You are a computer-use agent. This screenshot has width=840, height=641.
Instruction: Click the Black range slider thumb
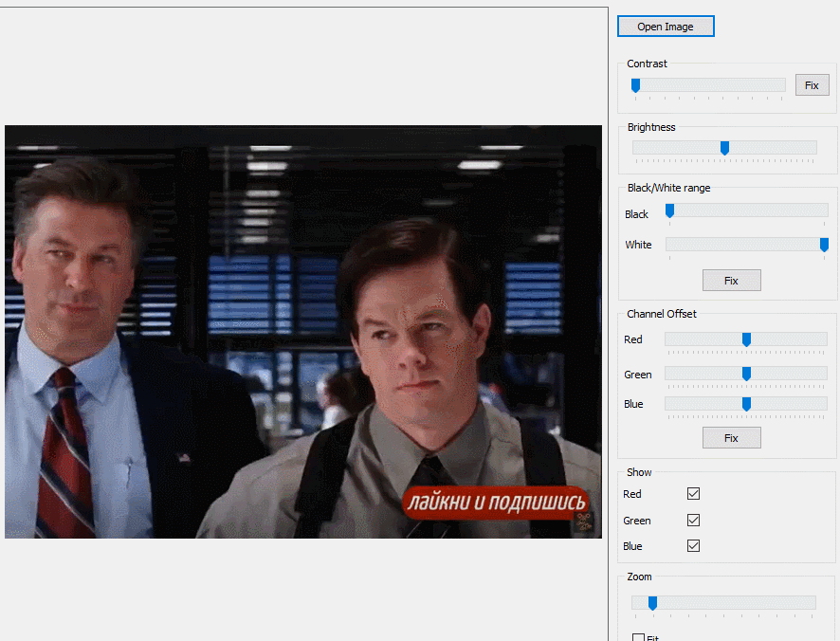(x=669, y=211)
